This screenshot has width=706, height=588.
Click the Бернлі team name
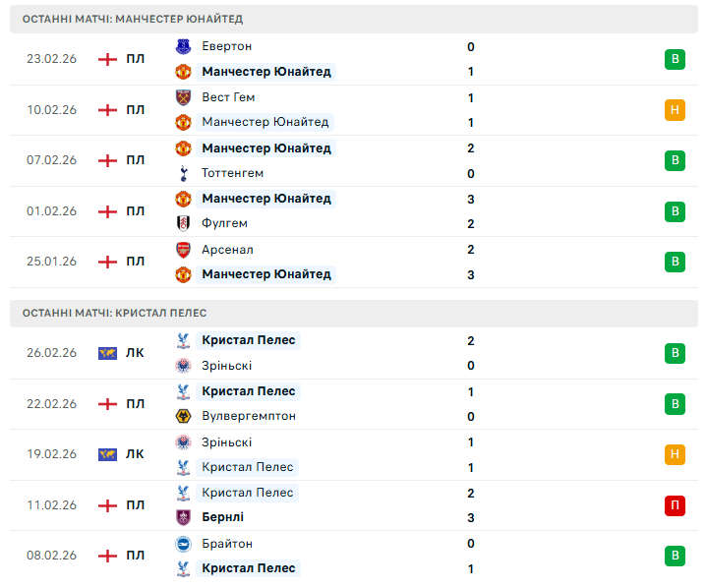(223, 517)
